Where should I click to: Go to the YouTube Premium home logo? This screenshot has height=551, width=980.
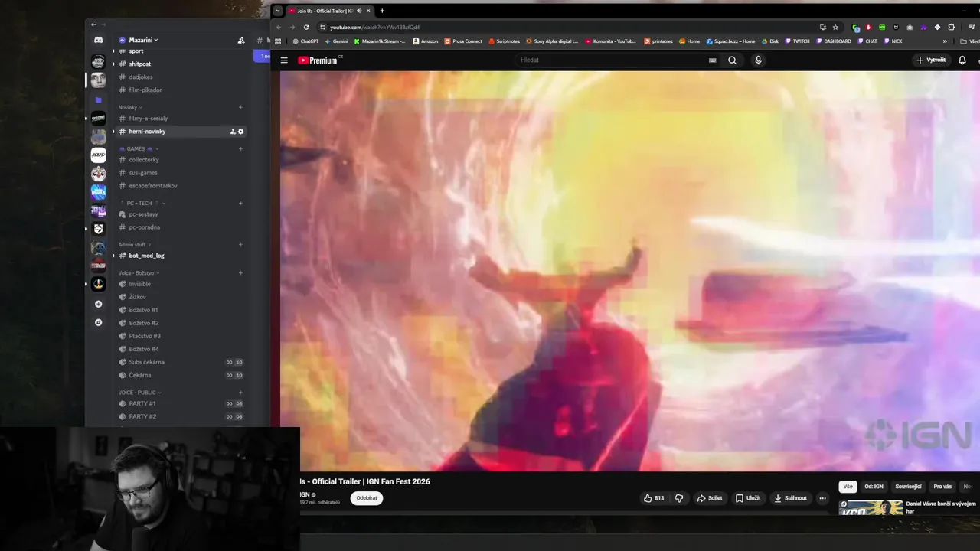318,60
